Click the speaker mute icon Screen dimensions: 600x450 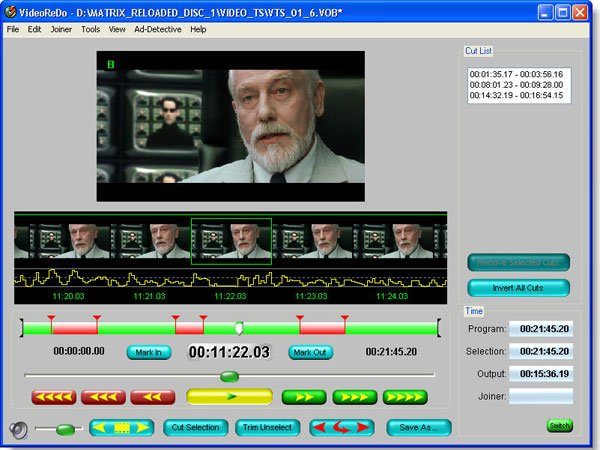pyautogui.click(x=18, y=430)
